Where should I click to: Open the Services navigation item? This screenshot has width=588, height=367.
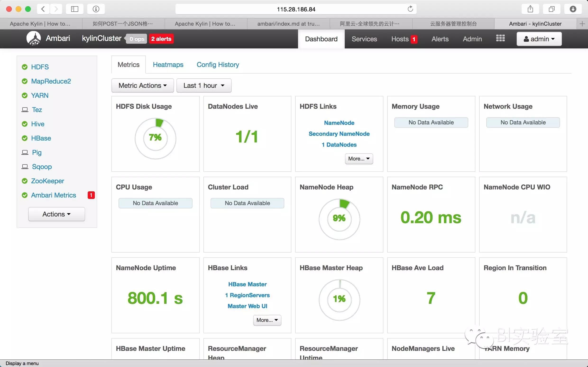pos(364,39)
